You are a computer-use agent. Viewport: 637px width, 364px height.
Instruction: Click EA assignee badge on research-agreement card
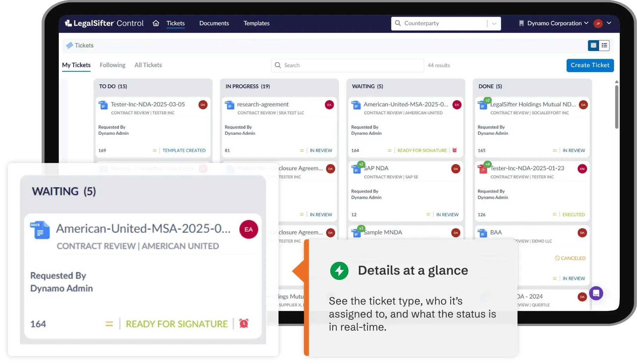(329, 105)
